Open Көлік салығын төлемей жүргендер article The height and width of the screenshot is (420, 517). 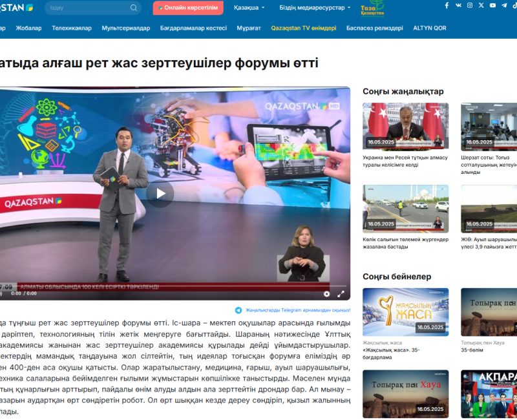point(406,243)
